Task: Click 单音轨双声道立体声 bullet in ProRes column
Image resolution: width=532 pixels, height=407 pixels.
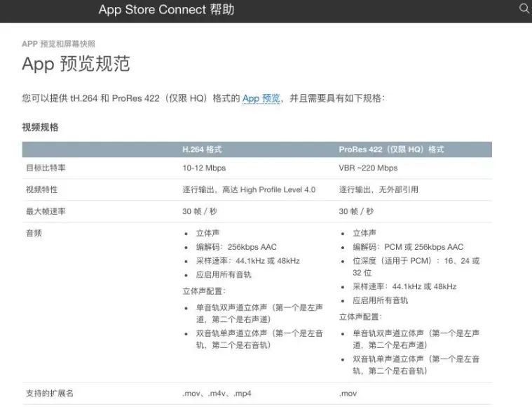Action: click(416, 339)
